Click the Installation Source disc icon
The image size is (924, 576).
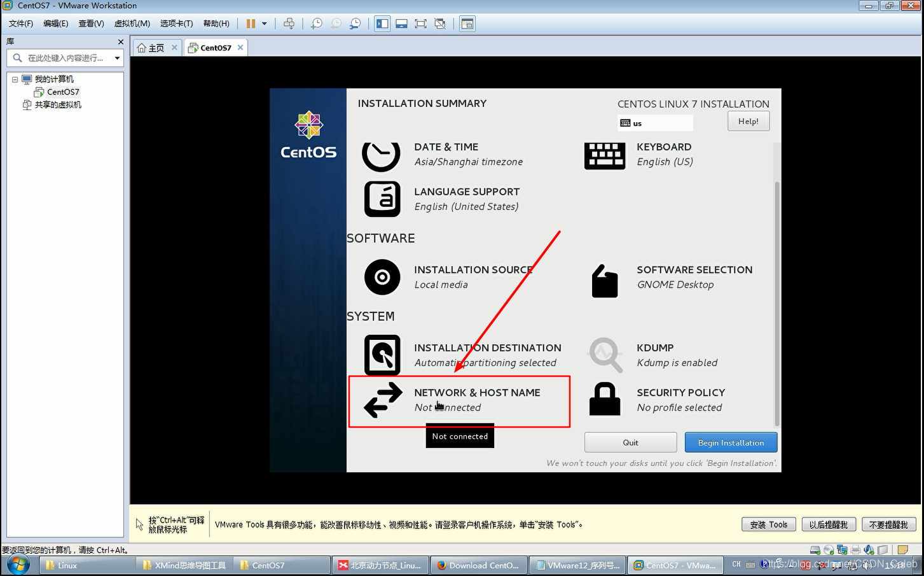382,277
